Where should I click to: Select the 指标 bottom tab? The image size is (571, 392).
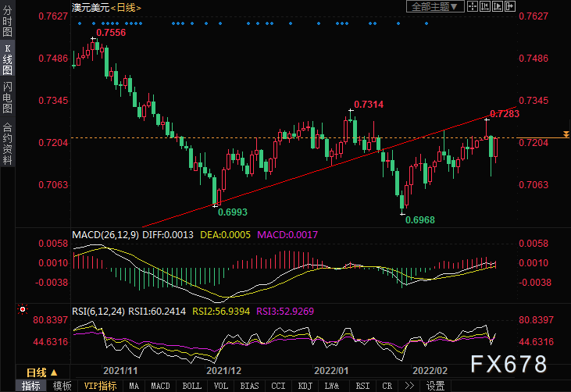coord(31,386)
